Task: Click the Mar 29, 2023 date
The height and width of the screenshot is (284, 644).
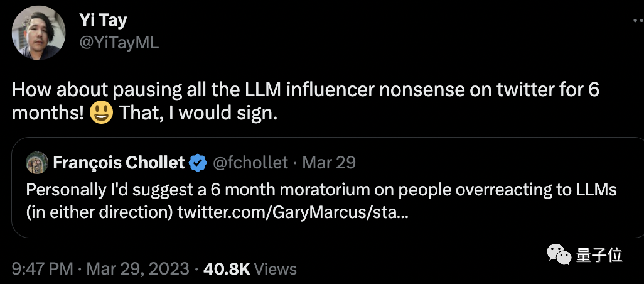Action: (x=137, y=269)
